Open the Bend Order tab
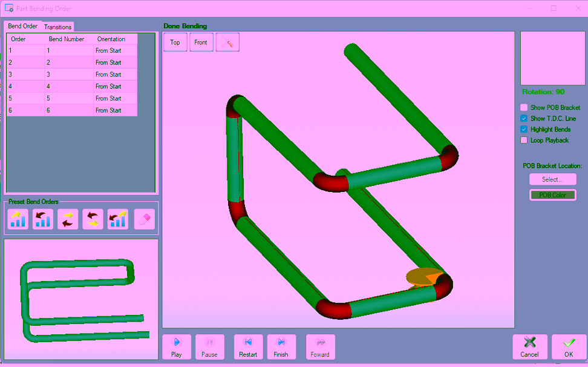Screen dimensions: 588x367 pos(22,26)
